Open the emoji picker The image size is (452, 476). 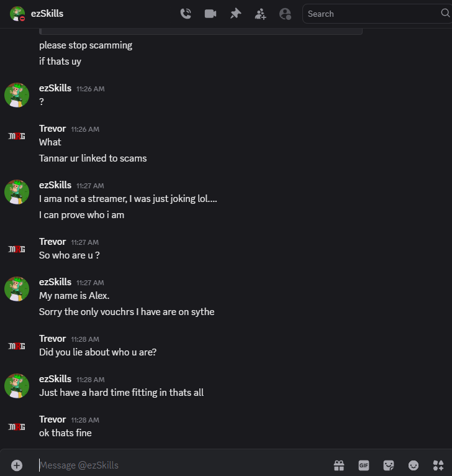pyautogui.click(x=414, y=465)
